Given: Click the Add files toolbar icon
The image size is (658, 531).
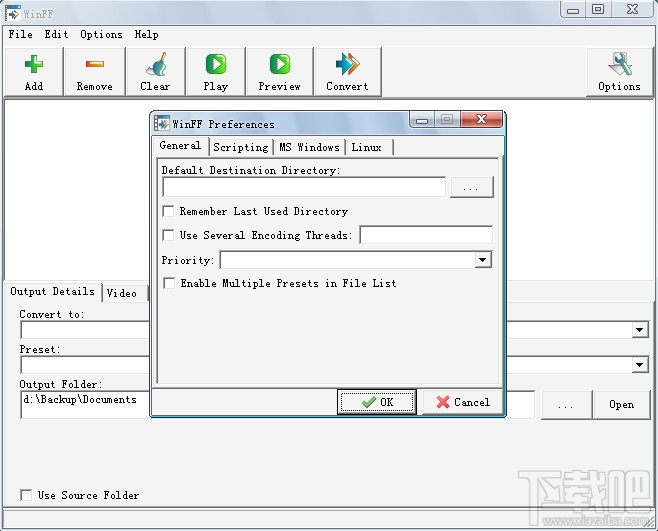Looking at the screenshot, I should tap(34, 64).
